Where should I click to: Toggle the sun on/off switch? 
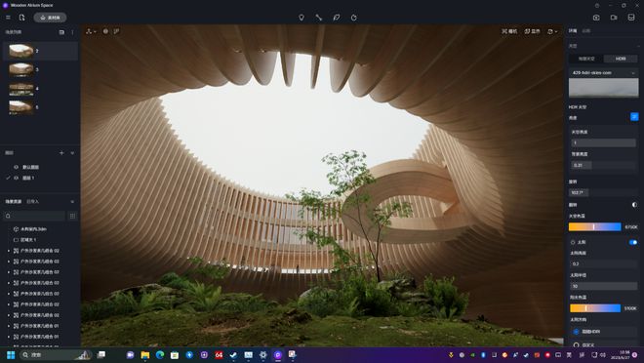coord(633,242)
